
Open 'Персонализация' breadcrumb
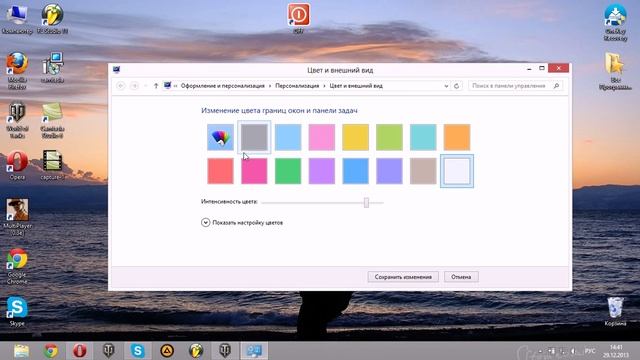[297, 86]
